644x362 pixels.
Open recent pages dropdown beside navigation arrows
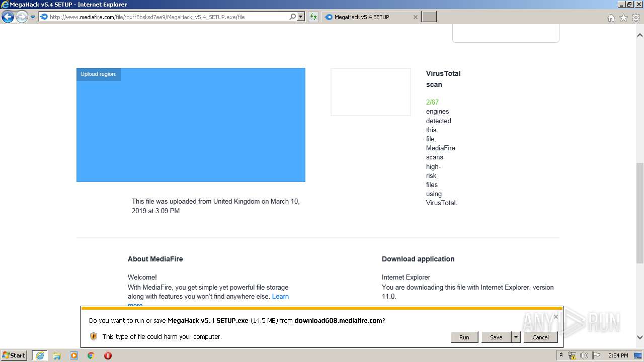[x=33, y=17]
